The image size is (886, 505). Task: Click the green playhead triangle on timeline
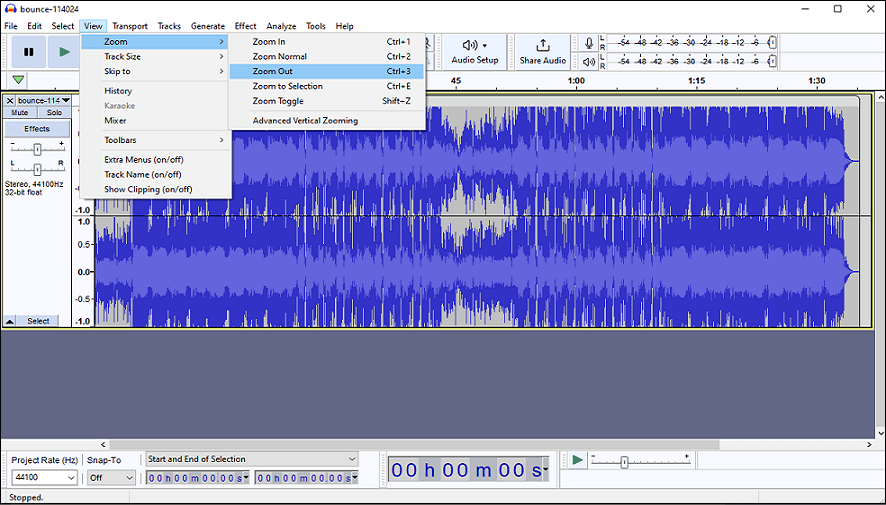[x=19, y=80]
